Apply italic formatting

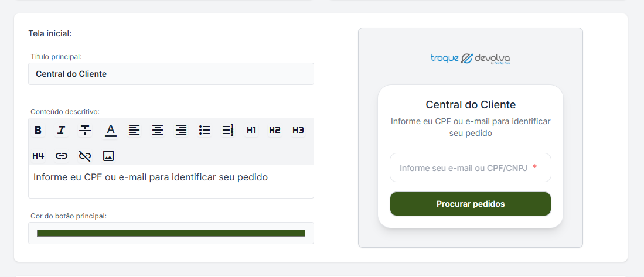[x=61, y=130]
